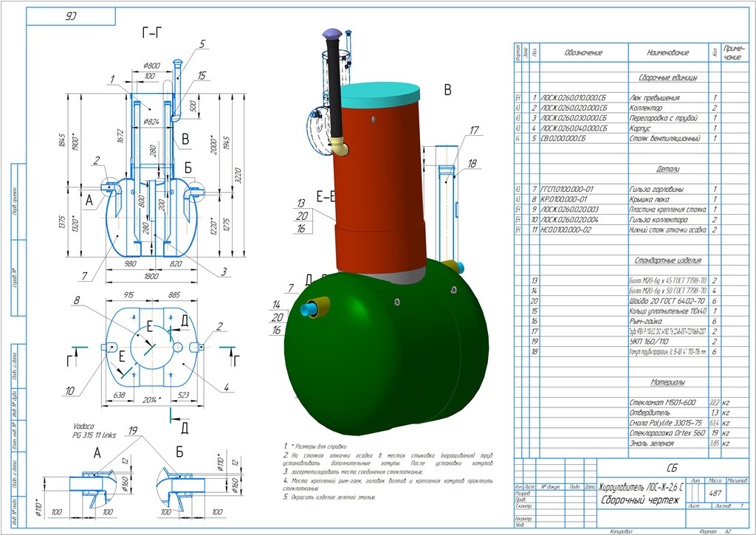Click designation 'ЛОСЖ.0260.020.003'
756x535 pixels.
pyautogui.click(x=570, y=210)
